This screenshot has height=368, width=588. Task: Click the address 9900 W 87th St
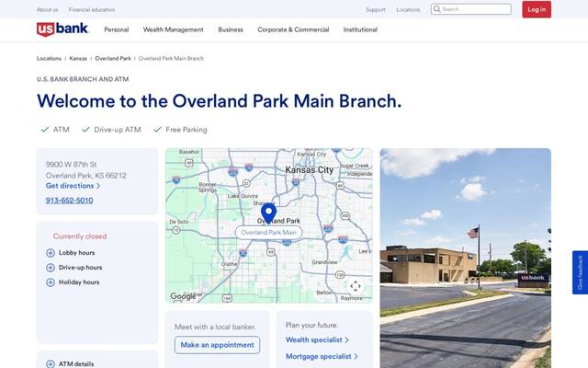[72, 165]
